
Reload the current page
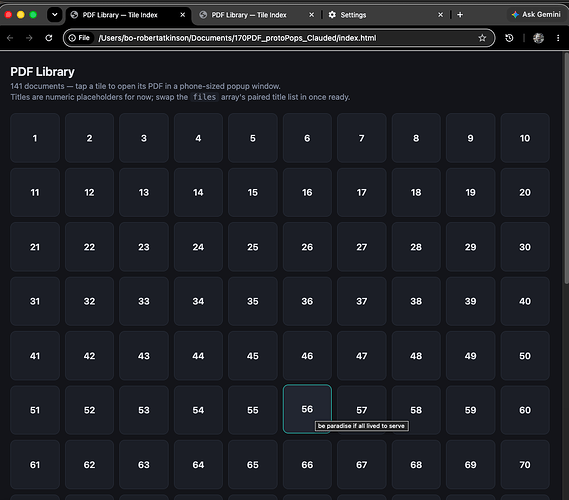tap(49, 38)
